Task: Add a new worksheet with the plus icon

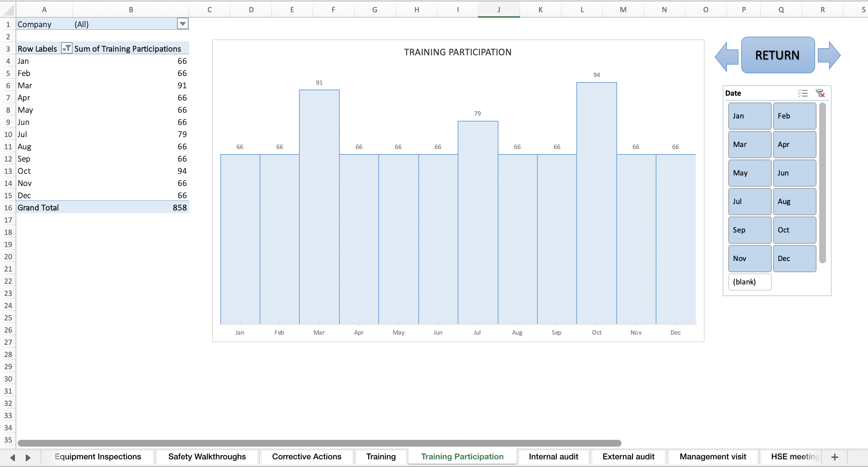Action: (834, 457)
